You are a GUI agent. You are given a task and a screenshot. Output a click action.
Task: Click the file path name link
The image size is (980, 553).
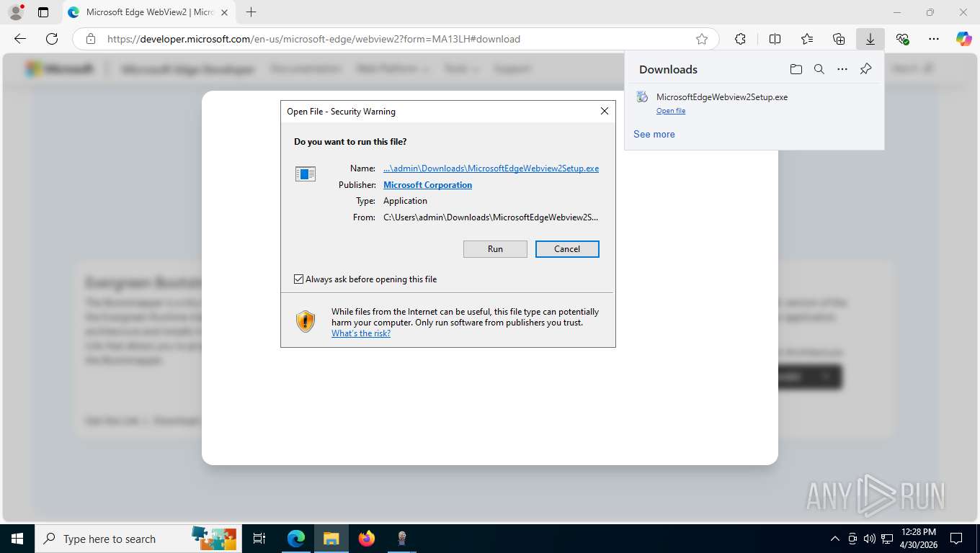(491, 168)
